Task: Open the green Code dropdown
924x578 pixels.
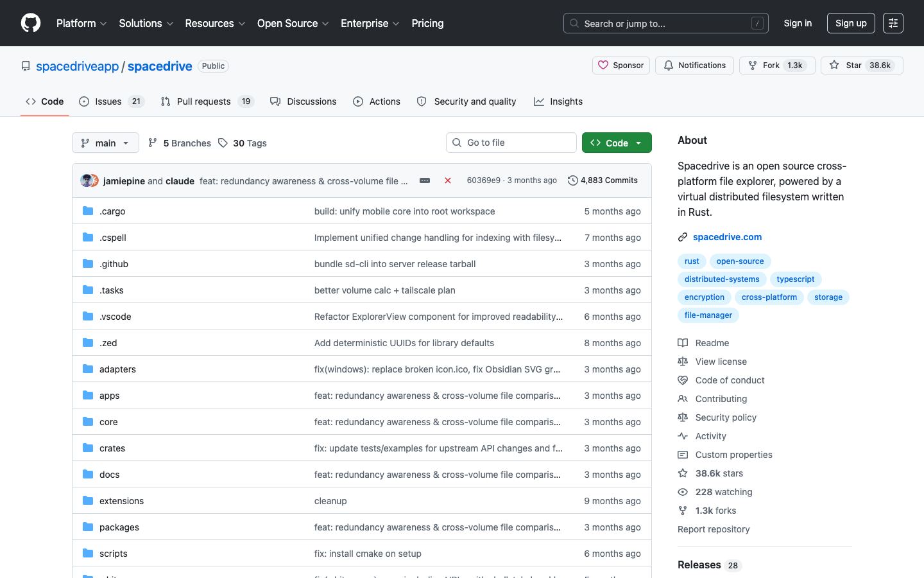Action: pyautogui.click(x=617, y=143)
